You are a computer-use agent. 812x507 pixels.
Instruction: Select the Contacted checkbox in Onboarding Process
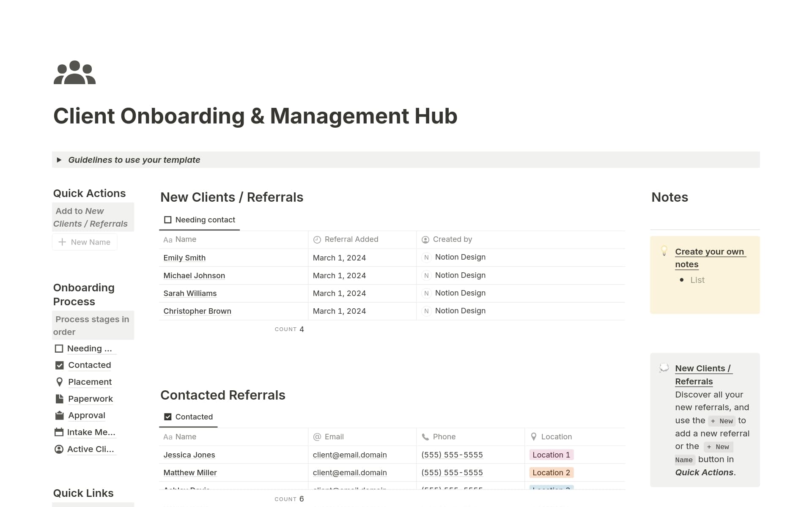[x=59, y=364]
